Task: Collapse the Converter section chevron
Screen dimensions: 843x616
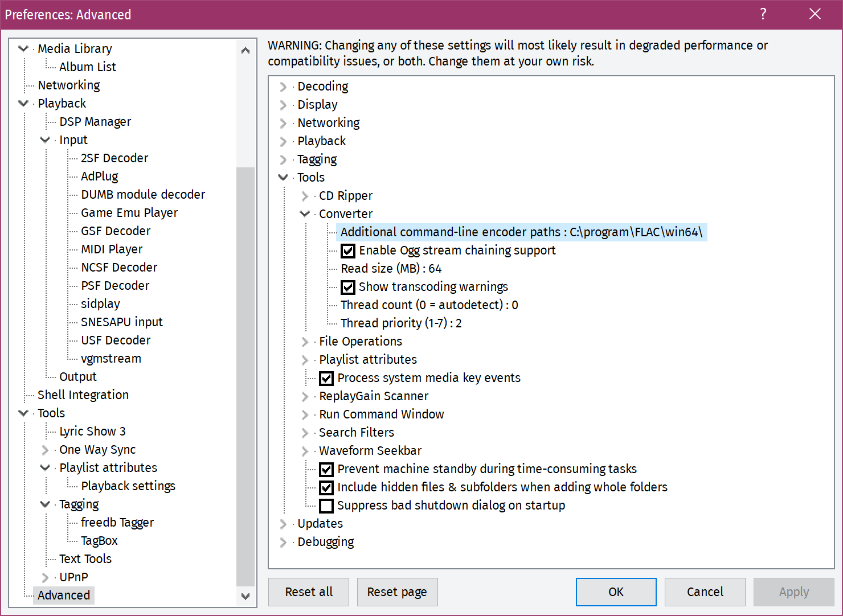Action: pyautogui.click(x=305, y=213)
